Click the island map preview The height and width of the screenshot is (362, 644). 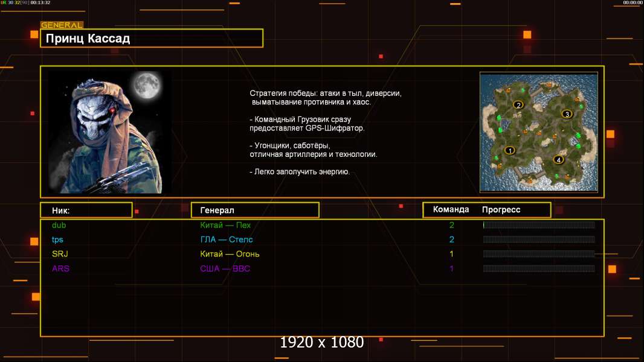[x=538, y=132]
